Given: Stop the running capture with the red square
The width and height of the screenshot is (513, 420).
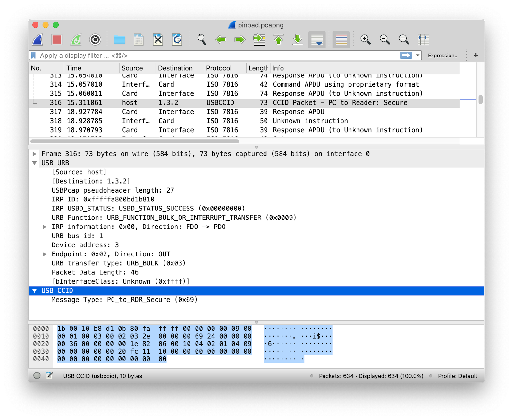Looking at the screenshot, I should [x=57, y=40].
